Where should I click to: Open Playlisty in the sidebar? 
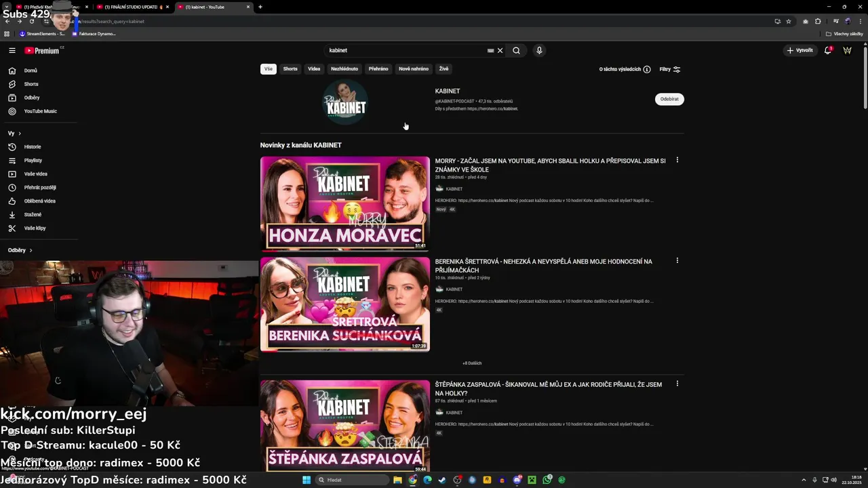point(33,161)
